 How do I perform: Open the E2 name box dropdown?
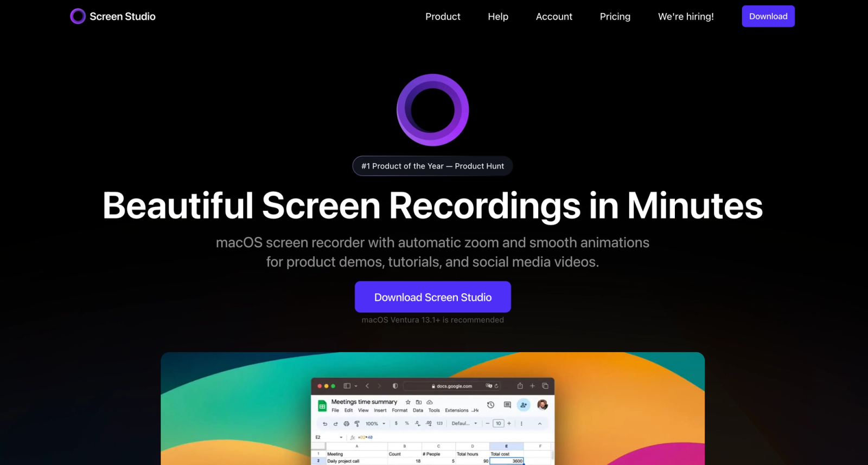[341, 437]
